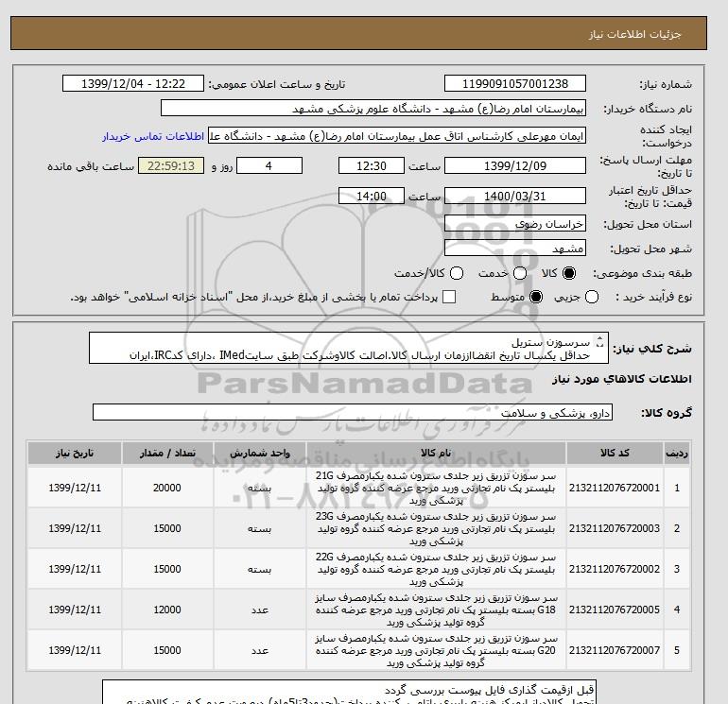Click unit عدد in row 5

260,650
